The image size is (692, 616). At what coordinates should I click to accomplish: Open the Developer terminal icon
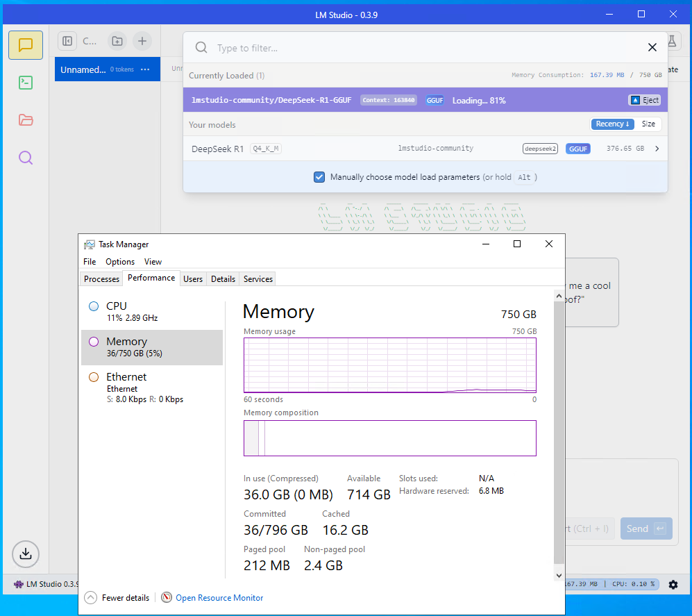[x=26, y=83]
